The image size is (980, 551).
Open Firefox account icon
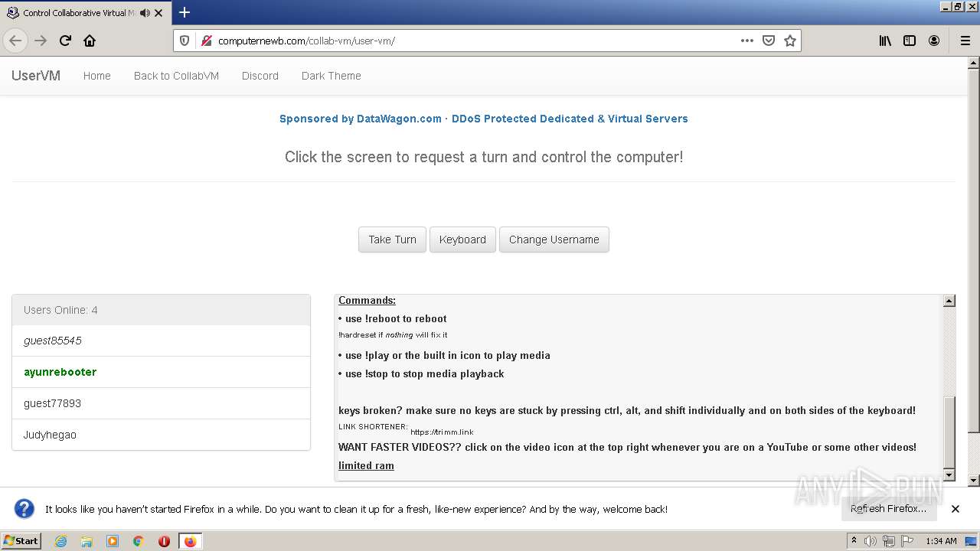coord(934,41)
